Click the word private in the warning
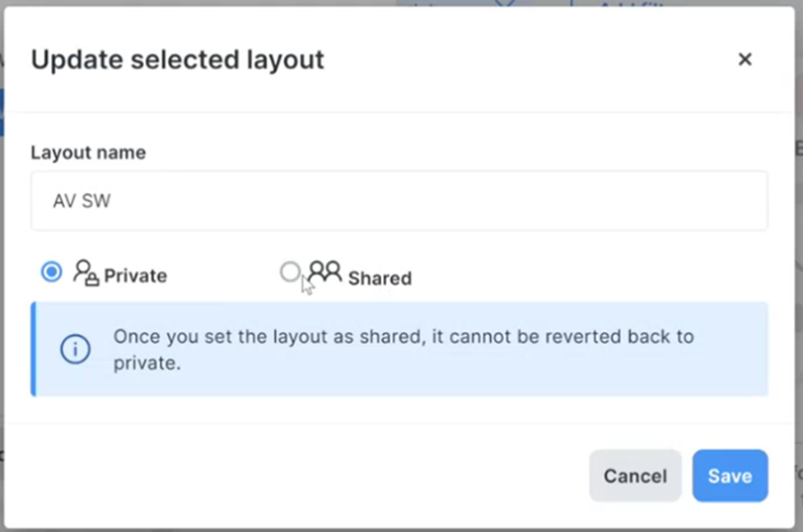The height and width of the screenshot is (532, 803). [x=146, y=362]
